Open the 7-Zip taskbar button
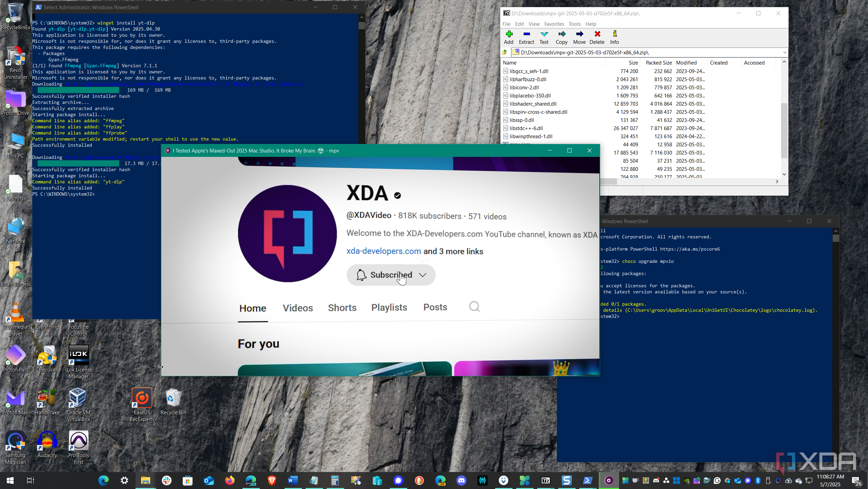This screenshot has width=868, height=489. pyautogui.click(x=545, y=480)
